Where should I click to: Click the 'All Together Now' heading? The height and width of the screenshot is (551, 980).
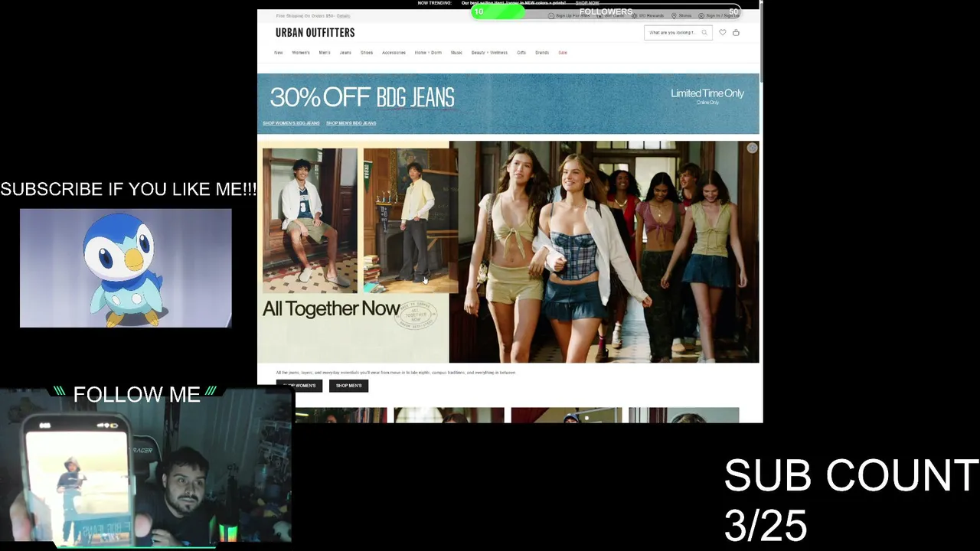(x=331, y=308)
